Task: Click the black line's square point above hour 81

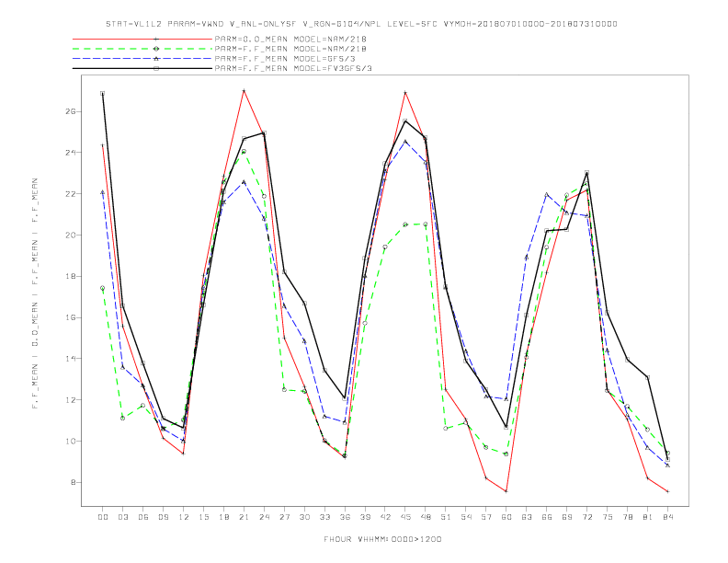Action: [648, 378]
